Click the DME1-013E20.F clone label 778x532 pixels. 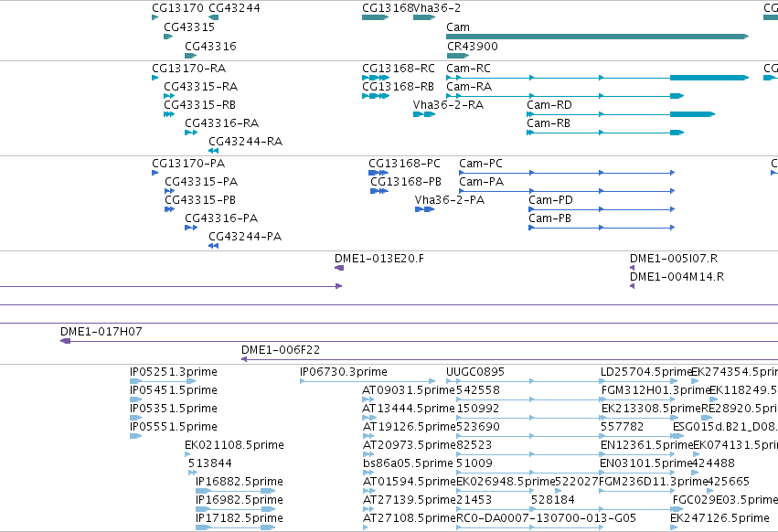coord(379,259)
